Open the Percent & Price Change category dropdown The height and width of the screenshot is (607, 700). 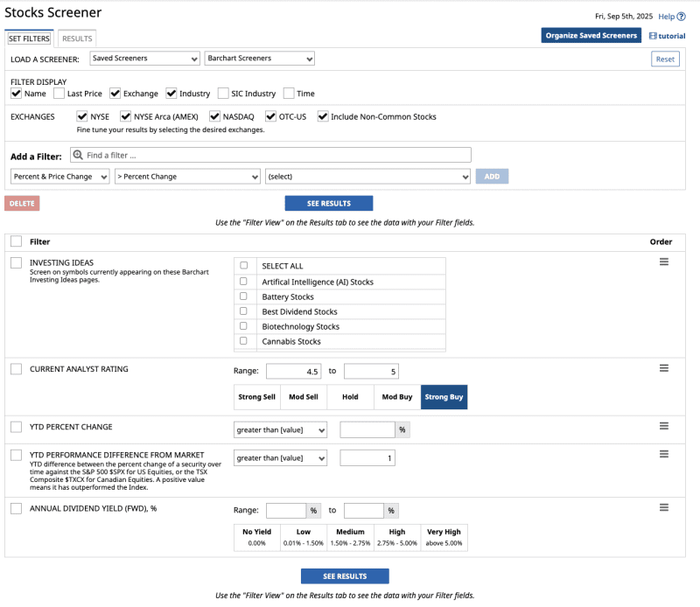tap(60, 177)
